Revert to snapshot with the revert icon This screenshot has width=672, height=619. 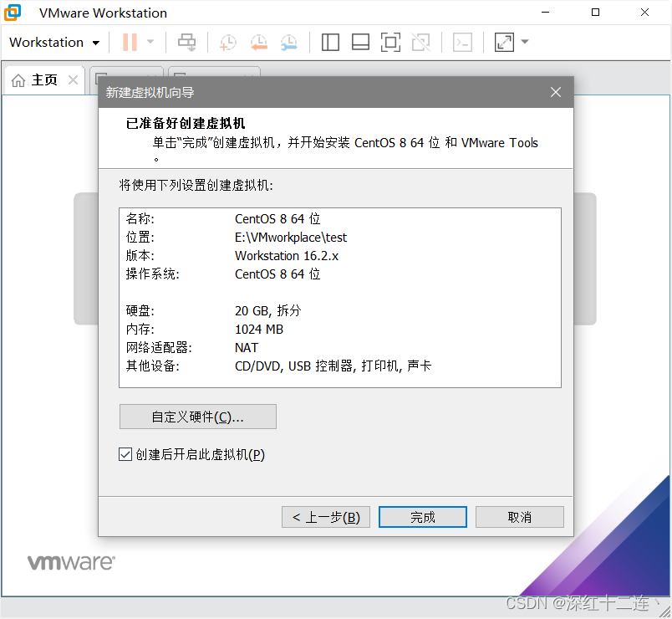coord(258,42)
